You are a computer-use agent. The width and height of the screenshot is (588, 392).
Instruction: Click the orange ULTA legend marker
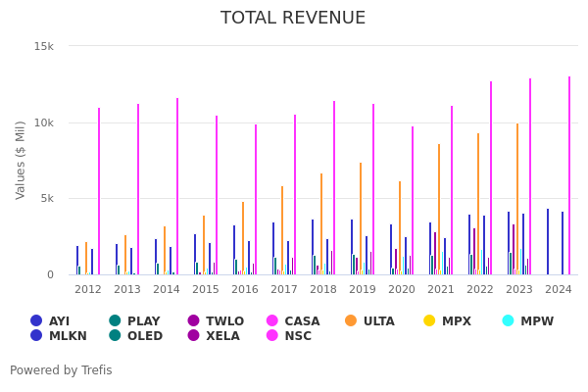click(x=351, y=321)
